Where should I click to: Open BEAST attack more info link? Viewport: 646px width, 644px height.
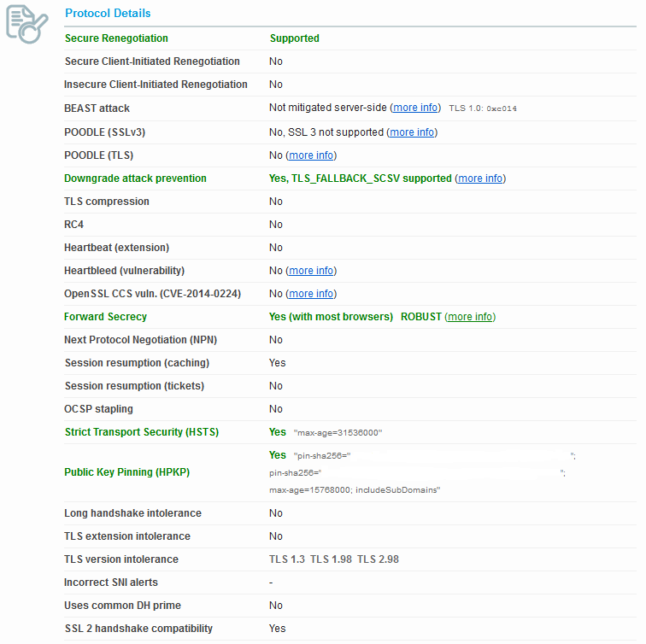[x=415, y=108]
